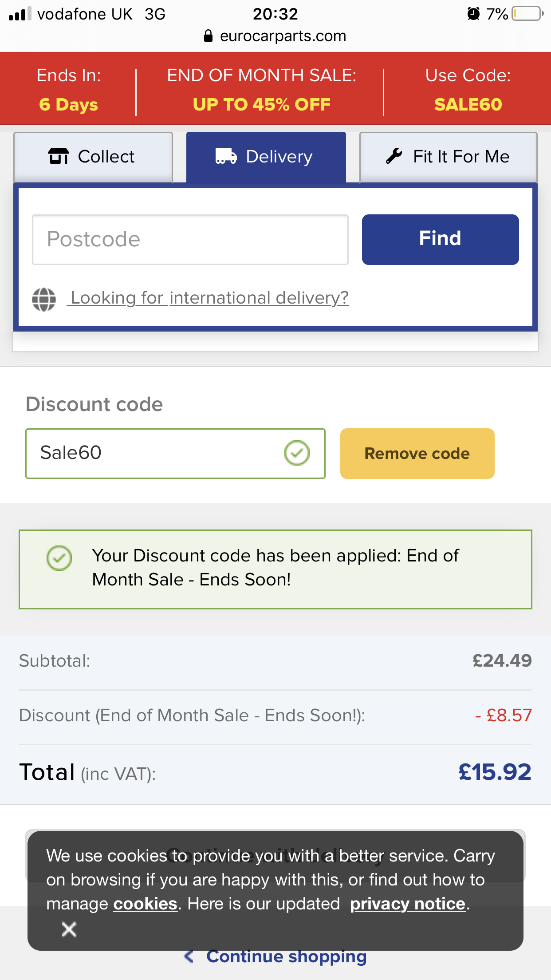Open the cookies link in the notice
This screenshot has width=551, height=980.
point(145,904)
